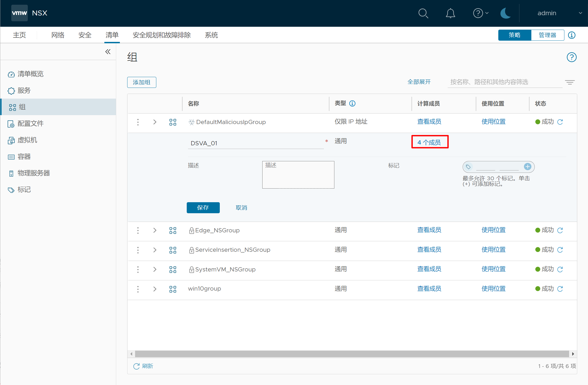Viewport: 588px width, 385px height.
Task: Click the 保存 button
Action: tap(203, 208)
